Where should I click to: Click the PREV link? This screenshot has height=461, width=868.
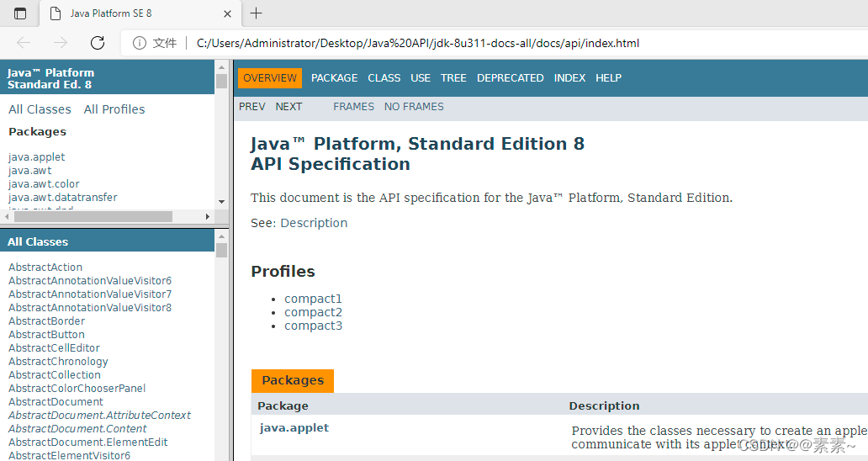pos(251,107)
